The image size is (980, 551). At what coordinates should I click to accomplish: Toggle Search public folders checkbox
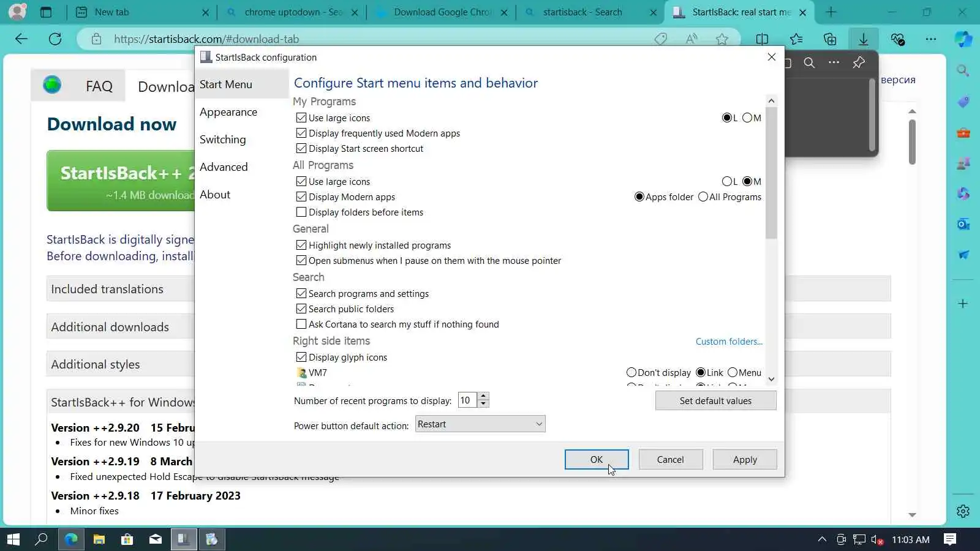(301, 309)
